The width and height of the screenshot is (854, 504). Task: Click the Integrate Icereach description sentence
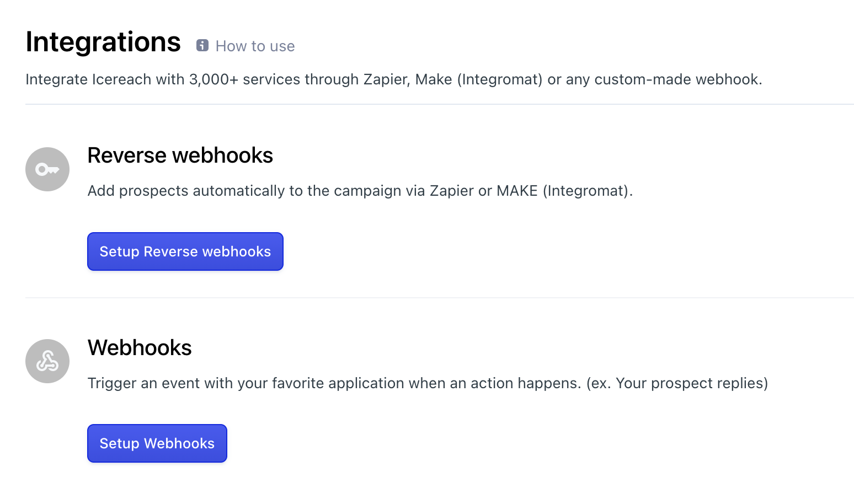[394, 79]
